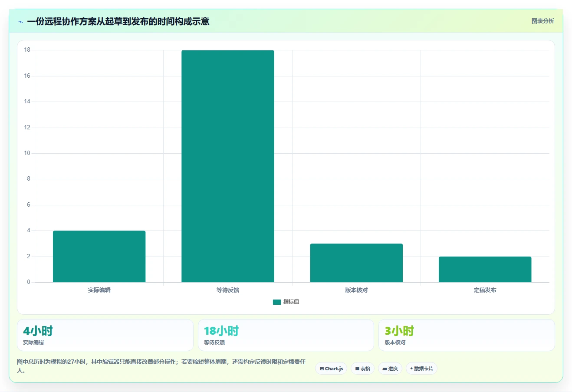Viewport: 572px width, 392px height.
Task: Select the Chart.js chip
Action: tap(331, 369)
